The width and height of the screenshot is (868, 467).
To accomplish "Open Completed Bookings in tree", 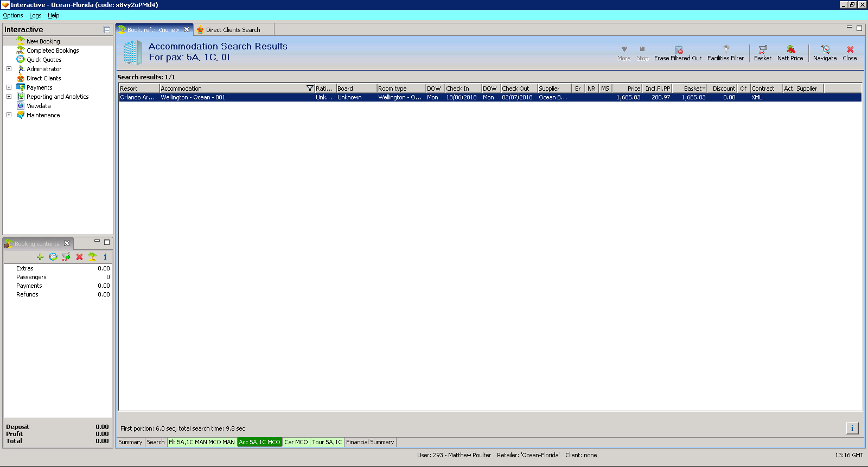I will click(x=53, y=51).
